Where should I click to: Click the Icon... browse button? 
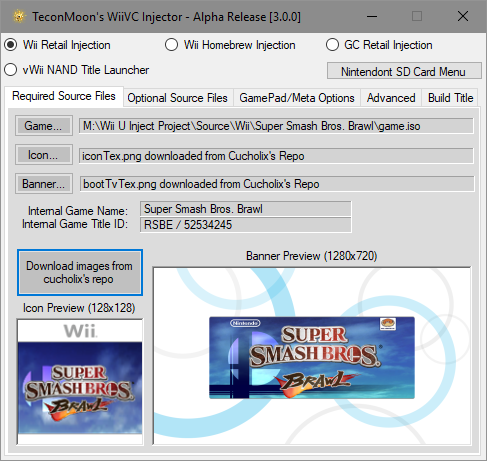pos(43,155)
